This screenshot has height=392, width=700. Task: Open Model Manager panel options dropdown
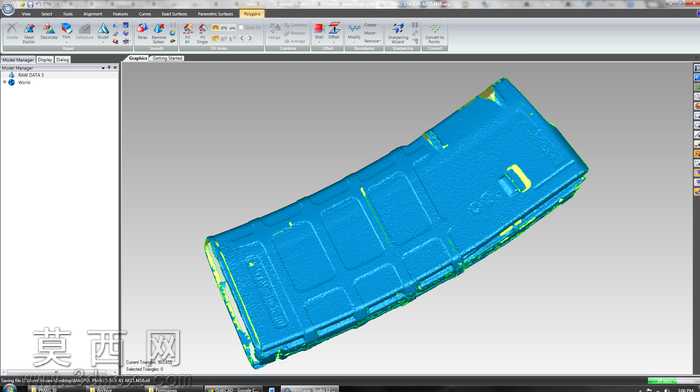point(103,68)
